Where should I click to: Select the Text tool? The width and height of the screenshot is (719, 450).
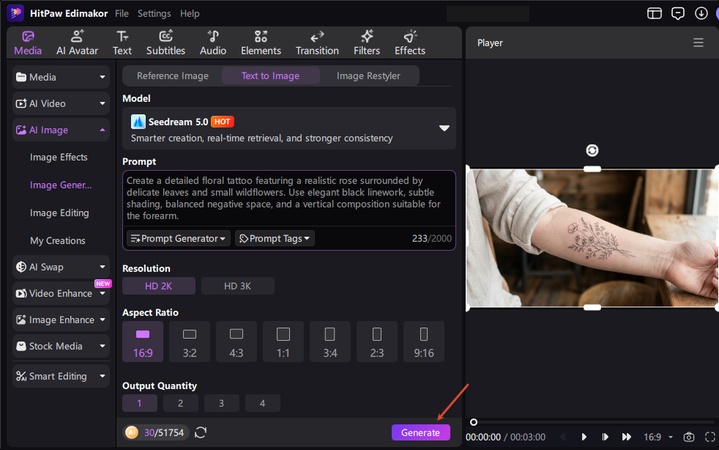coord(122,43)
